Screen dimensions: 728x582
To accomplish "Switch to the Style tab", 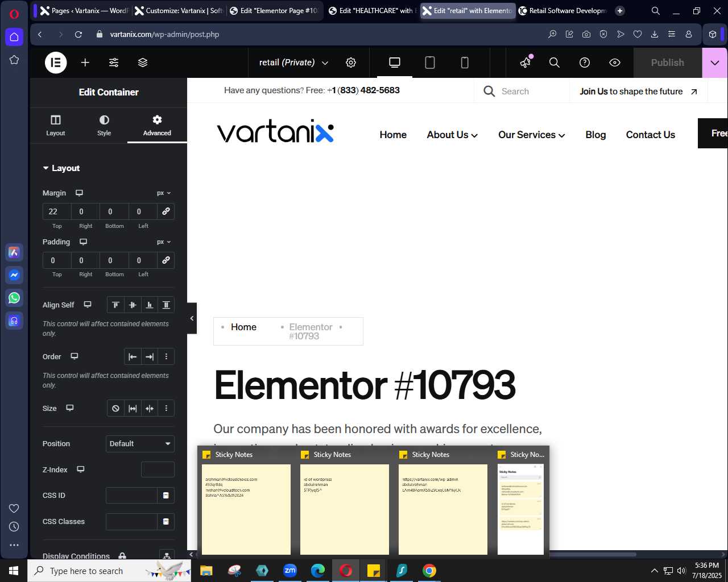I will pyautogui.click(x=104, y=125).
